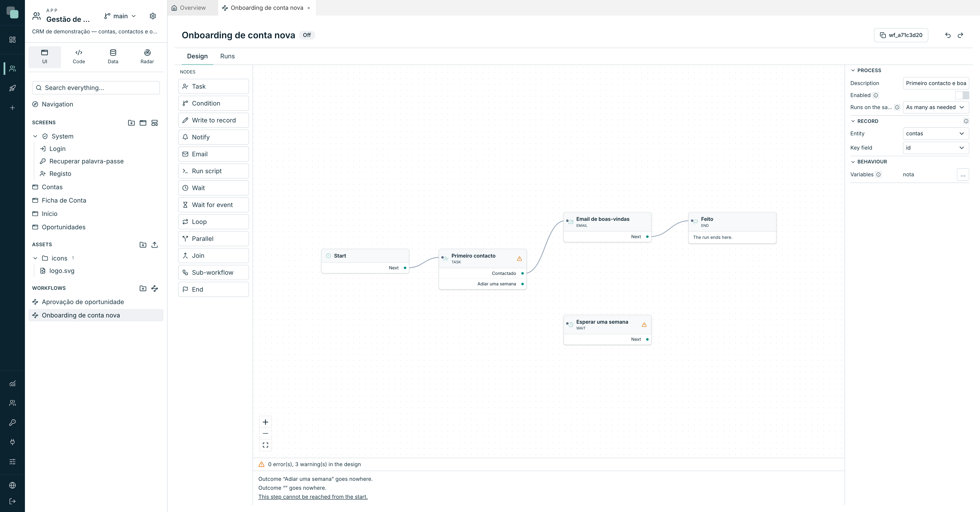This screenshot has width=980, height=512.
Task: Open the Radar panel
Action: (147, 57)
